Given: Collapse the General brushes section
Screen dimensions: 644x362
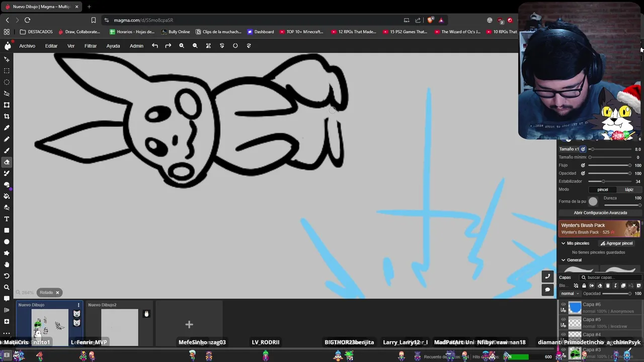Looking at the screenshot, I should 563,260.
